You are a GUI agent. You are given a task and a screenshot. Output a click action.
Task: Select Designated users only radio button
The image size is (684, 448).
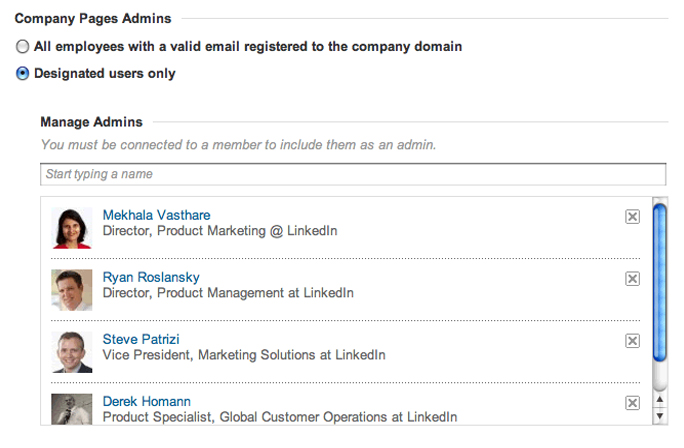click(22, 73)
